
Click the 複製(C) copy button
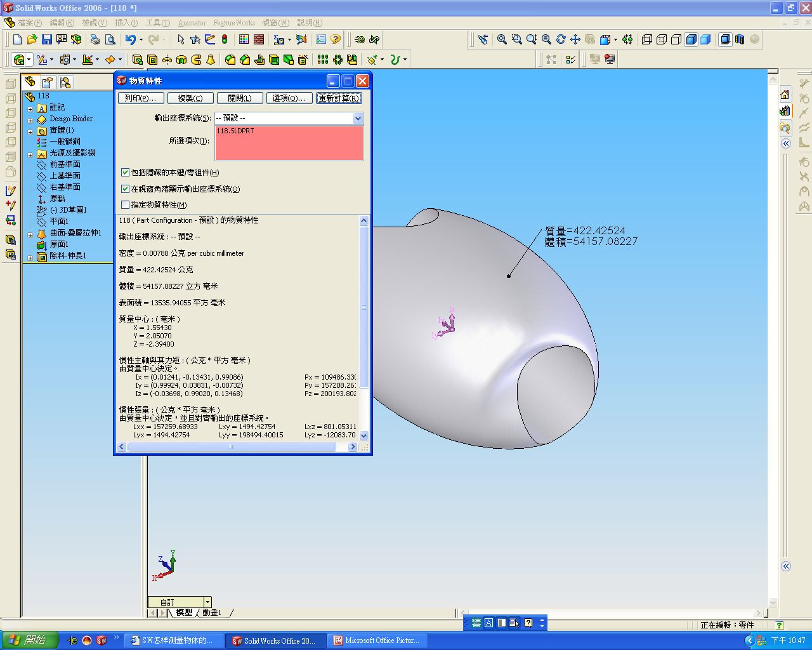click(x=190, y=98)
